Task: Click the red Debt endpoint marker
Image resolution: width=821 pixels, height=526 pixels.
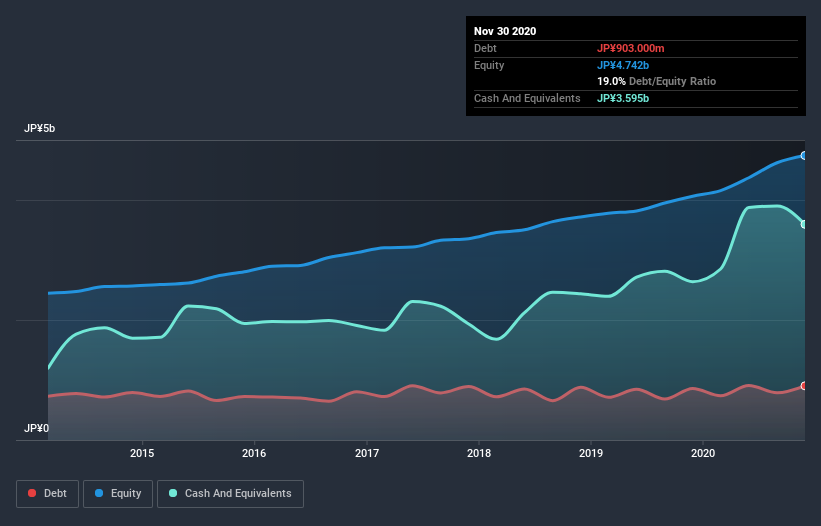Action: coord(804,386)
